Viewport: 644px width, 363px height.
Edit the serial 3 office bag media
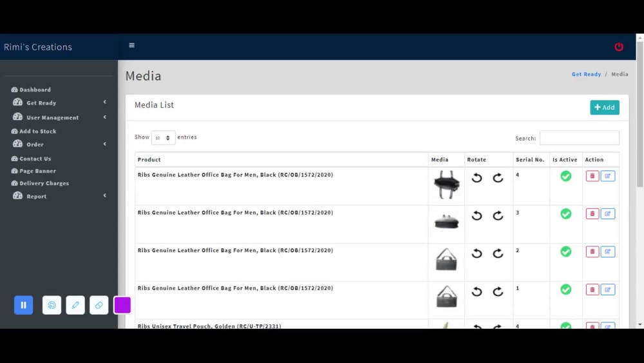pos(607,214)
